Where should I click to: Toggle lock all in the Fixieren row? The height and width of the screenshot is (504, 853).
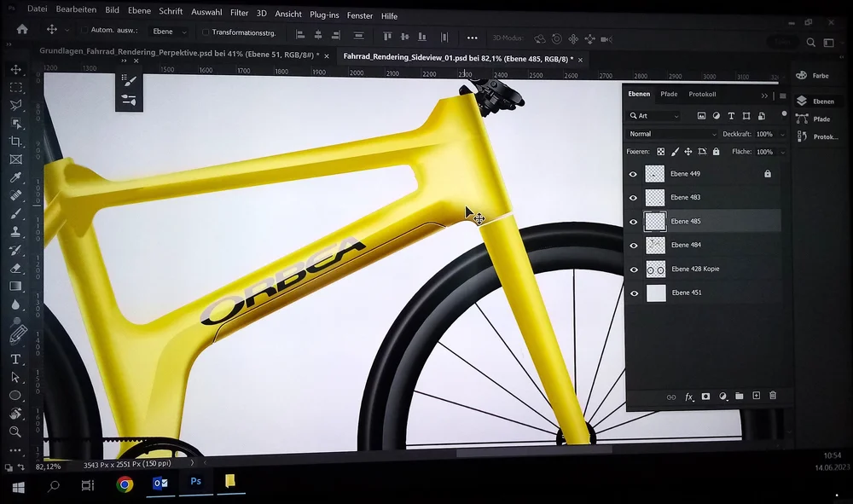716,152
